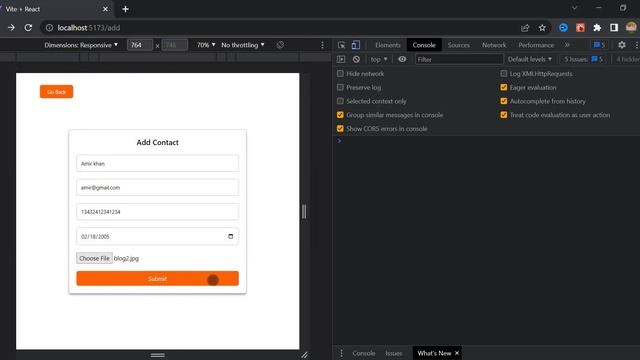
Task: Click the viewport width field 764
Action: (x=140, y=45)
